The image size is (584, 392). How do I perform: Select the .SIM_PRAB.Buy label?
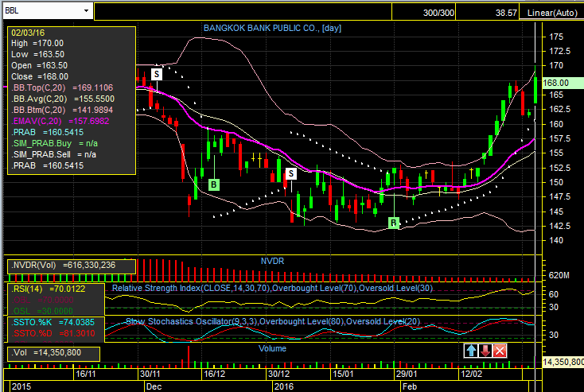click(x=54, y=144)
